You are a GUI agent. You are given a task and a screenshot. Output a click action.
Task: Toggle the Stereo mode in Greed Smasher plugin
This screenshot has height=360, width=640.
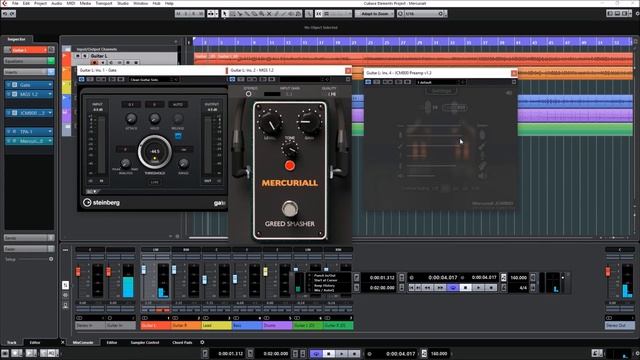tap(249, 94)
